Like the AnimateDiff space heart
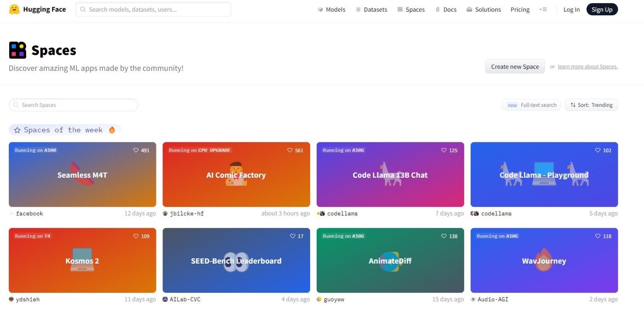The image size is (644, 322). click(x=444, y=236)
